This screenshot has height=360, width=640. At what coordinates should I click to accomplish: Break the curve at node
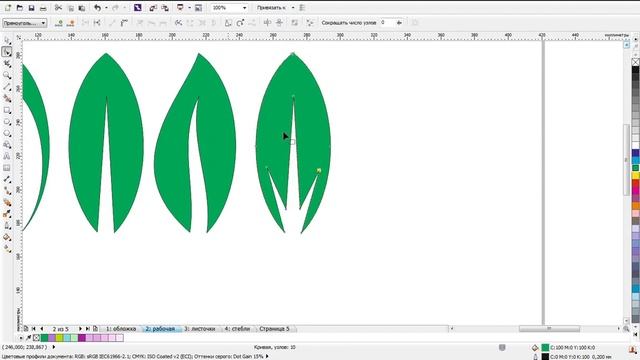[97, 23]
